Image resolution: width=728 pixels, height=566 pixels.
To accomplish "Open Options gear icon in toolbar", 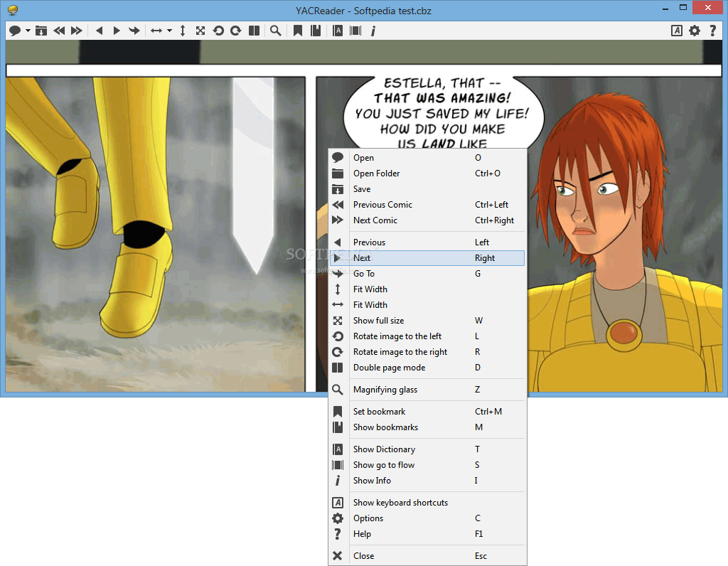I will click(695, 31).
